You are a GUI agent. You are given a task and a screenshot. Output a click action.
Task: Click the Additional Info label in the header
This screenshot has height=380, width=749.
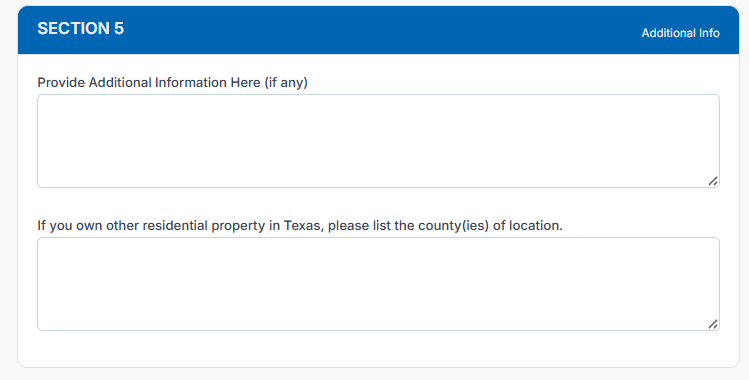click(x=680, y=33)
